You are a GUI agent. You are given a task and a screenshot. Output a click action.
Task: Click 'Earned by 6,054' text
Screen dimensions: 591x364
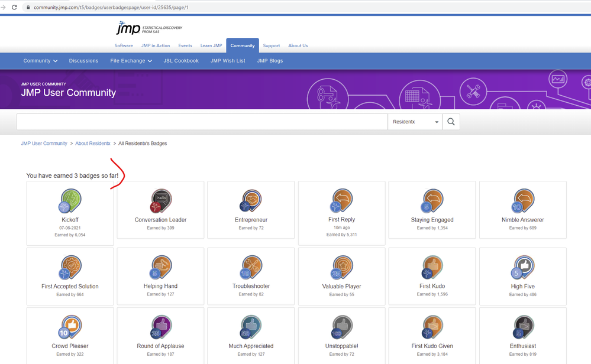coord(70,235)
